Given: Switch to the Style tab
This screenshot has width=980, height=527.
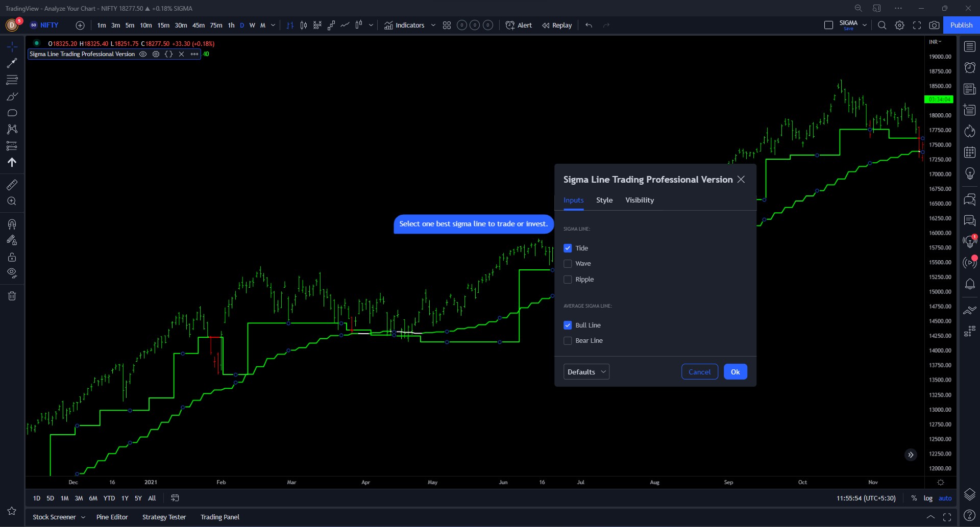Looking at the screenshot, I should coord(604,200).
